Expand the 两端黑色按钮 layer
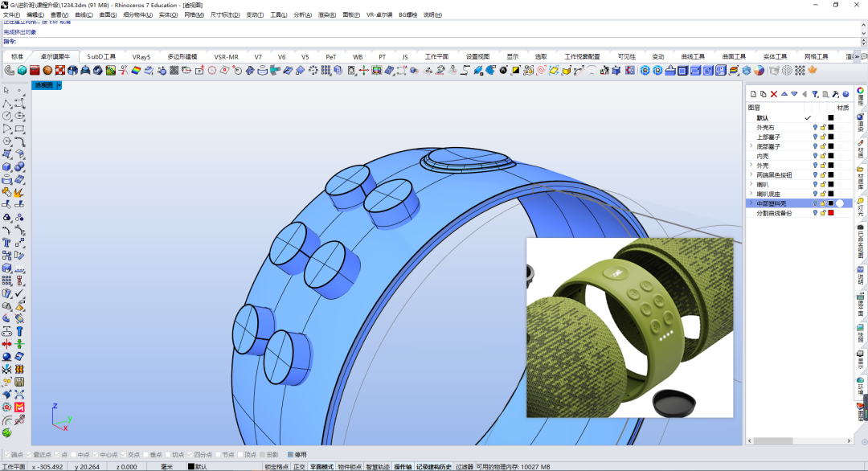Image resolution: width=868 pixels, height=471 pixels. [x=751, y=175]
